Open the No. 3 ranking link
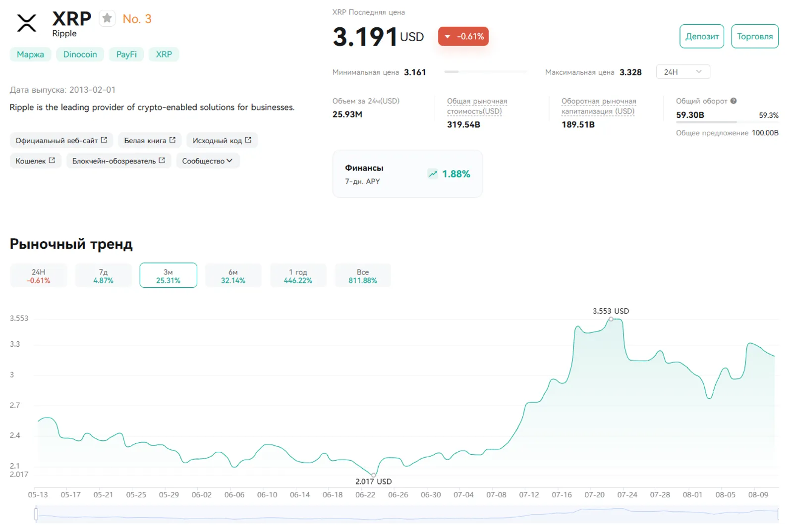The width and height of the screenshot is (793, 532). [x=137, y=19]
